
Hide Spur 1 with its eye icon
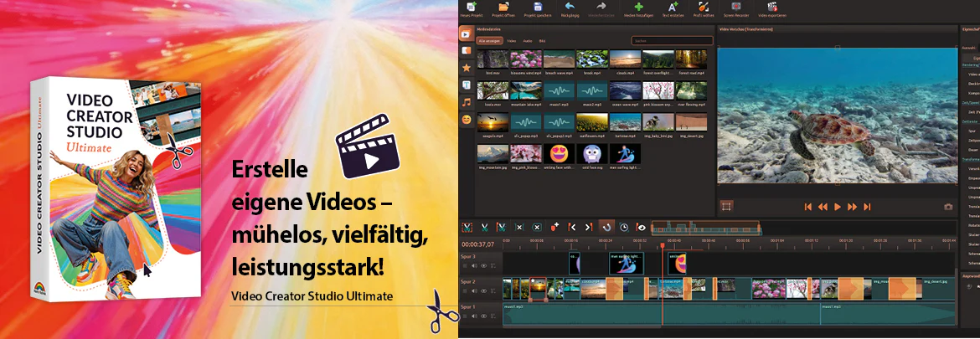click(x=484, y=316)
